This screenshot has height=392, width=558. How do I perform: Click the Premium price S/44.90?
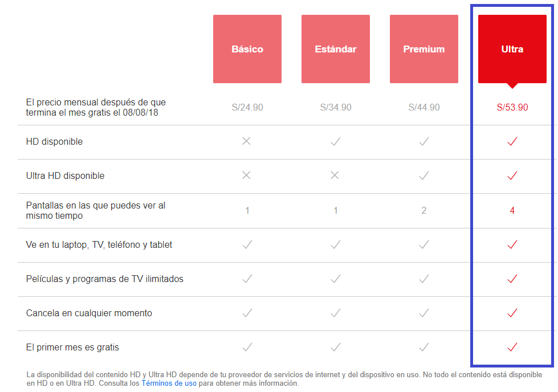[424, 107]
